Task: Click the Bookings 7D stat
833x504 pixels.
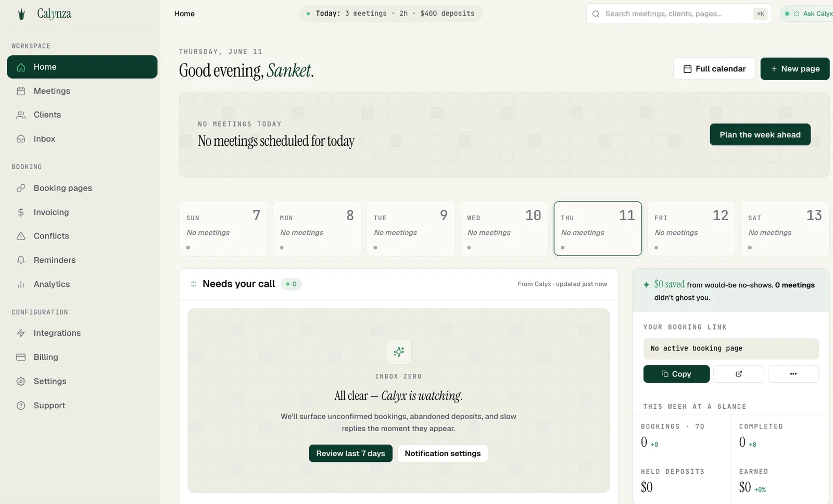Action: 681,436
